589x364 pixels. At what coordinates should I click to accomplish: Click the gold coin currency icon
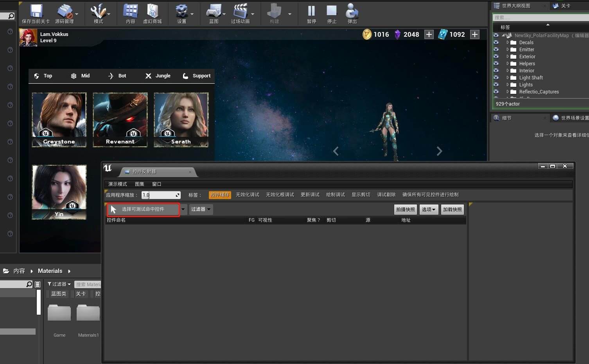tap(367, 34)
